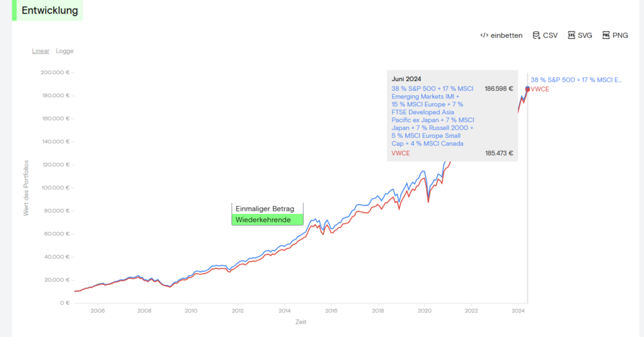Click the CSV text label
The image size is (644, 337).
tap(550, 35)
